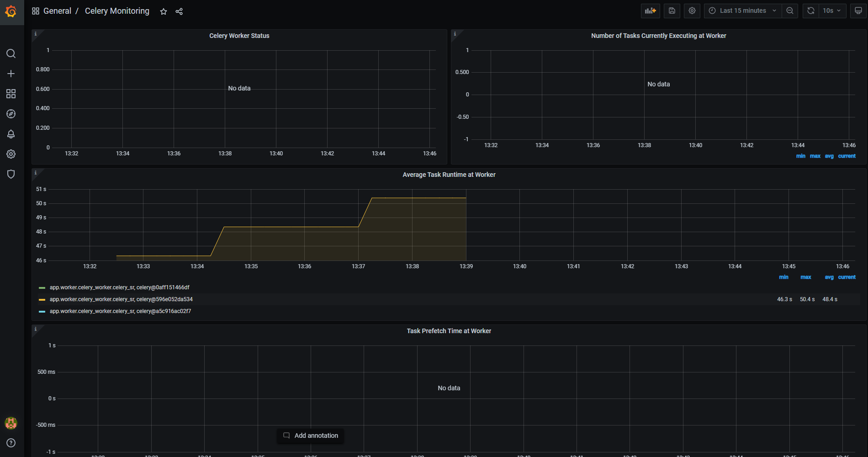Open the Explore view
Viewport: 868px width, 457px height.
pyautogui.click(x=11, y=114)
